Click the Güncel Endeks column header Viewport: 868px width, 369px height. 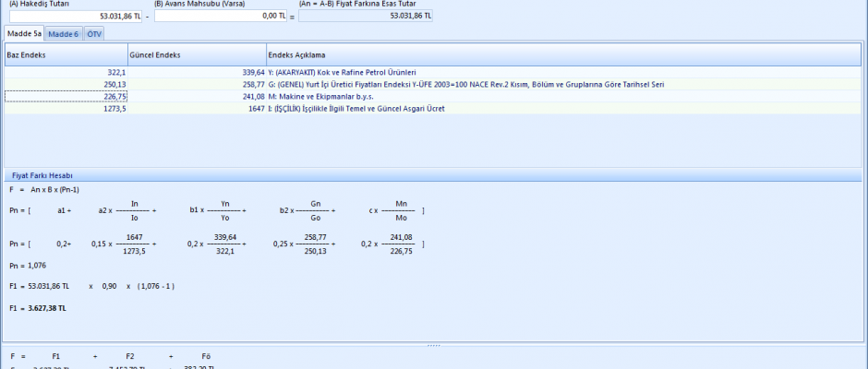coord(197,54)
